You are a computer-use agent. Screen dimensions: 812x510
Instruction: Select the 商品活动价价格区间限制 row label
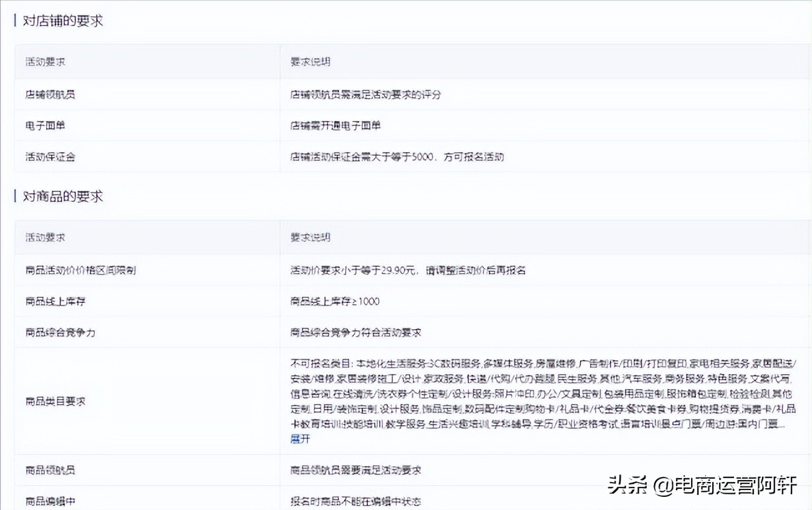point(80,271)
